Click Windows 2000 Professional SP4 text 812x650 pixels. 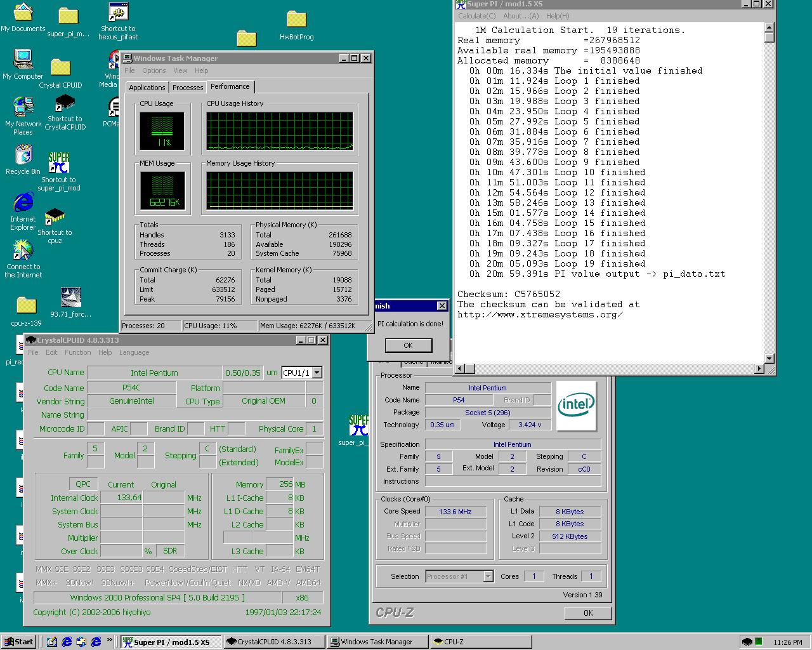click(157, 597)
